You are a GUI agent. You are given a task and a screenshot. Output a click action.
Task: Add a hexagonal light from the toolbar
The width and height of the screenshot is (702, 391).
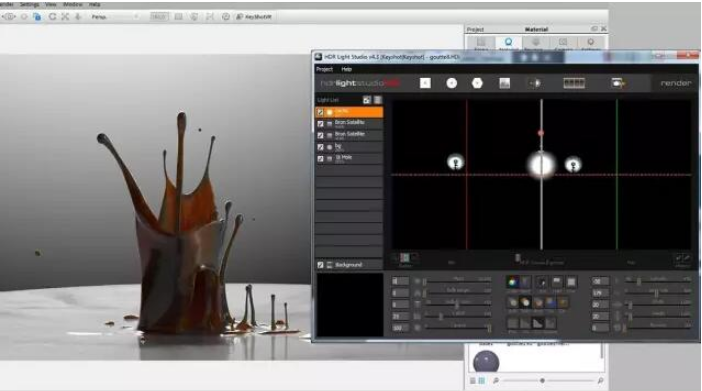pyautogui.click(x=477, y=83)
